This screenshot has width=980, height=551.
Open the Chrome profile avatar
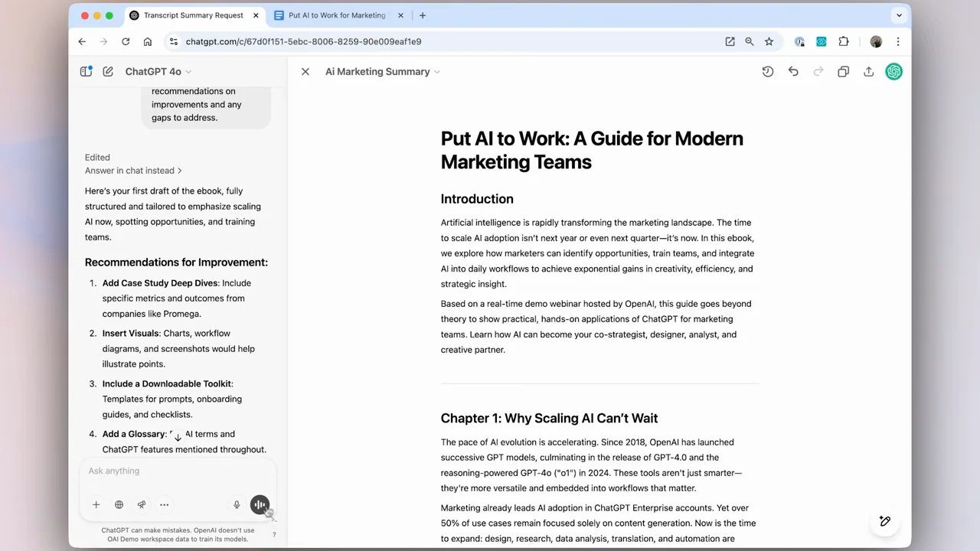(x=876, y=41)
